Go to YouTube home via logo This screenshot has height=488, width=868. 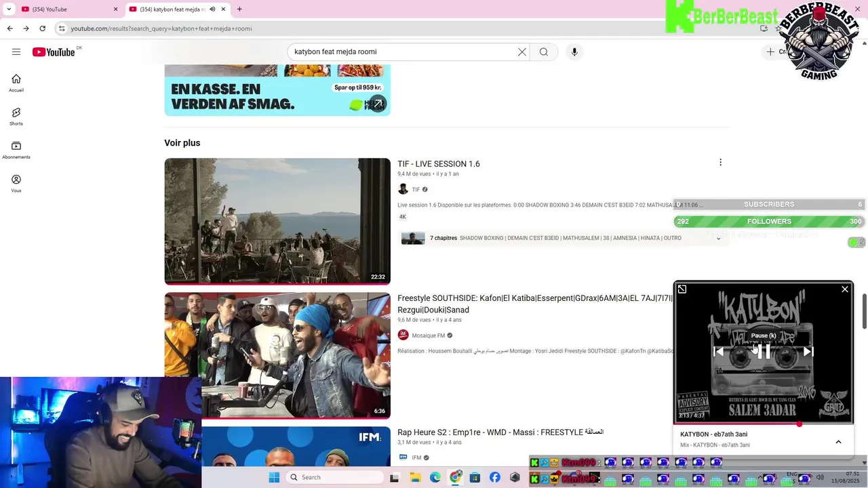click(54, 52)
